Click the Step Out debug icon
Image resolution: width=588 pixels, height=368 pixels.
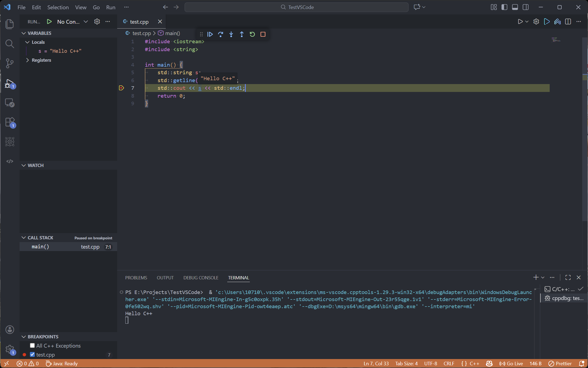[x=242, y=34]
